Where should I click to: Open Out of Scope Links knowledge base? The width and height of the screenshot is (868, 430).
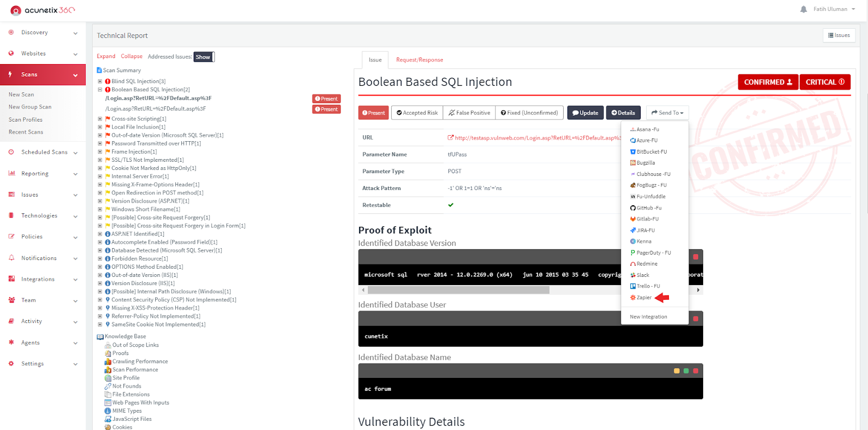[x=135, y=345]
